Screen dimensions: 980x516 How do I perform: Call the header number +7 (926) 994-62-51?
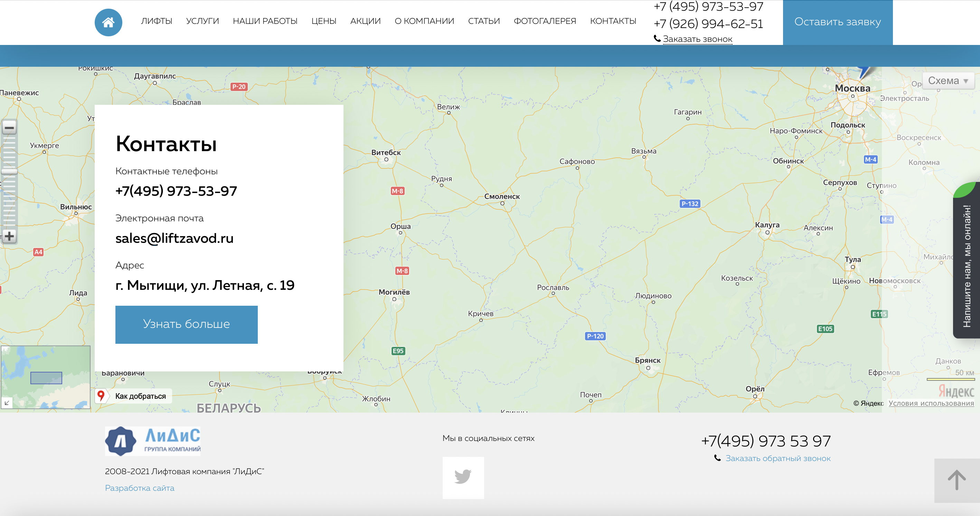pos(708,24)
